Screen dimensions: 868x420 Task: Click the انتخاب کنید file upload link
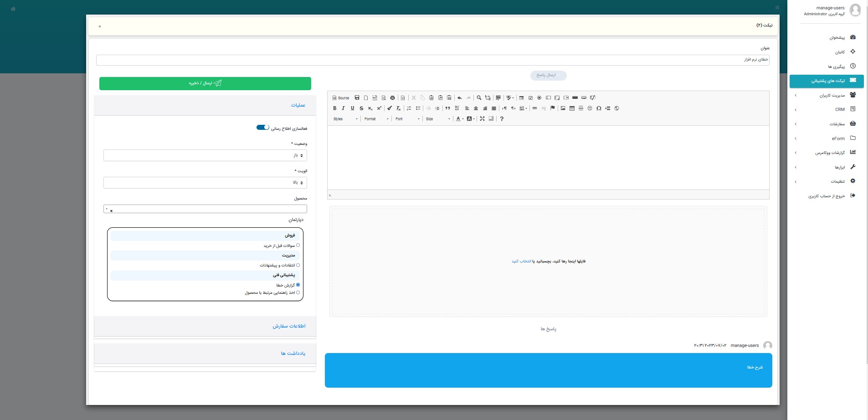[521, 261]
